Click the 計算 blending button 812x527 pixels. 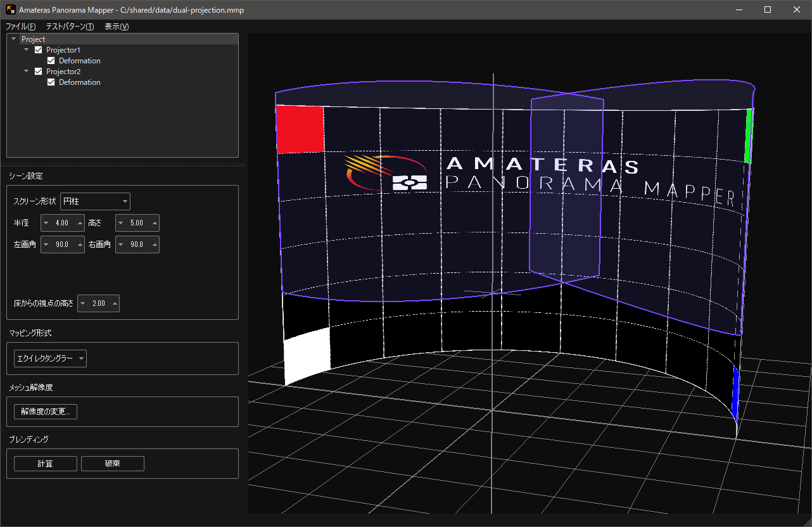click(46, 464)
